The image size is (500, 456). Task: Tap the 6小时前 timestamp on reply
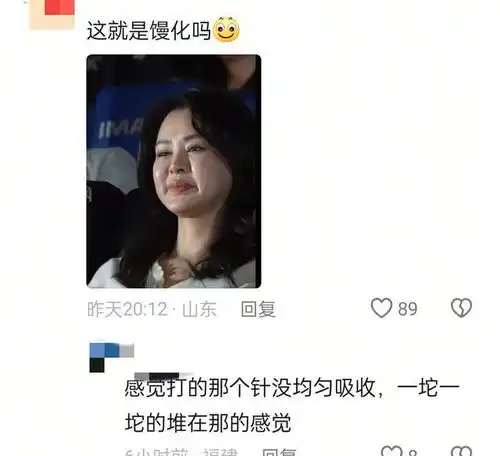[157, 452]
